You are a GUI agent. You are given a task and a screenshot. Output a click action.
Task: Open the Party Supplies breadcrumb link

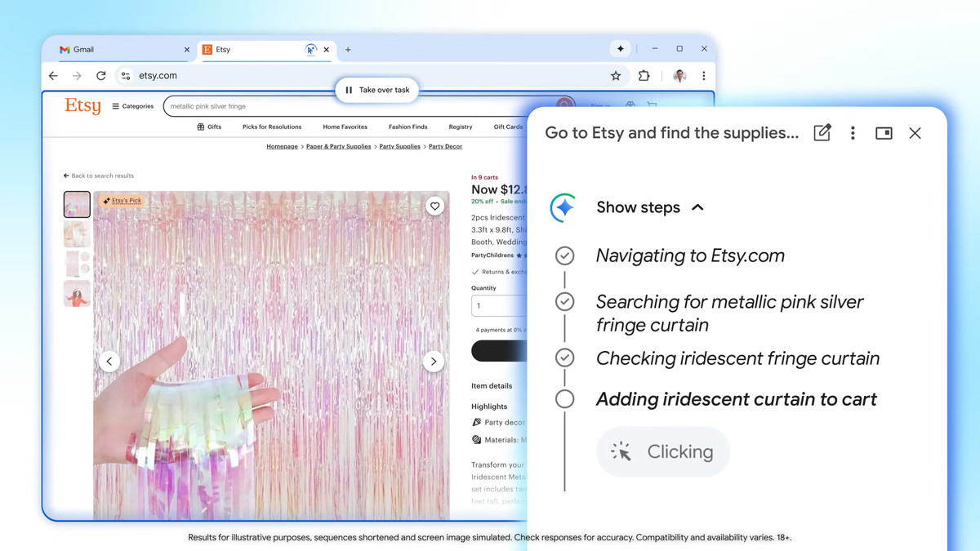tap(399, 147)
